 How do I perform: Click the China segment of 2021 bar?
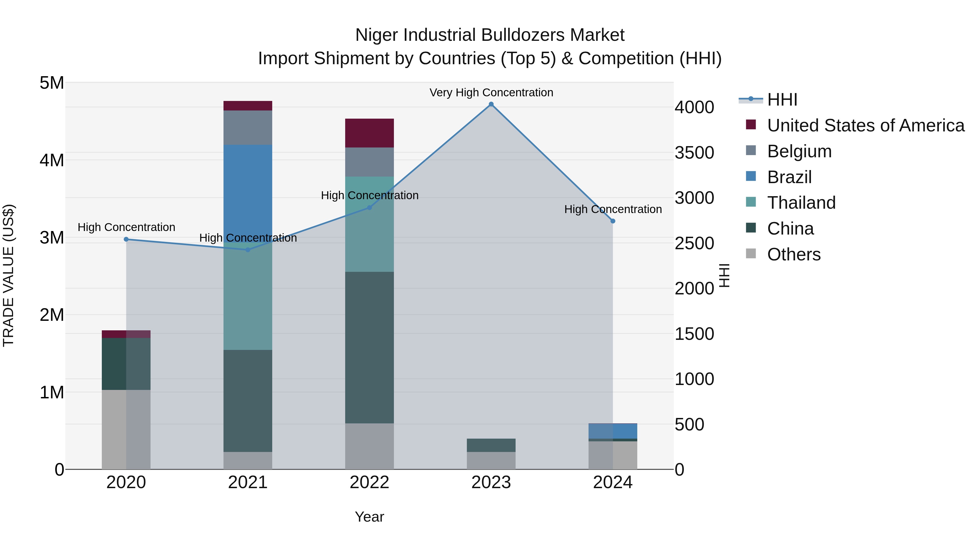click(x=248, y=401)
